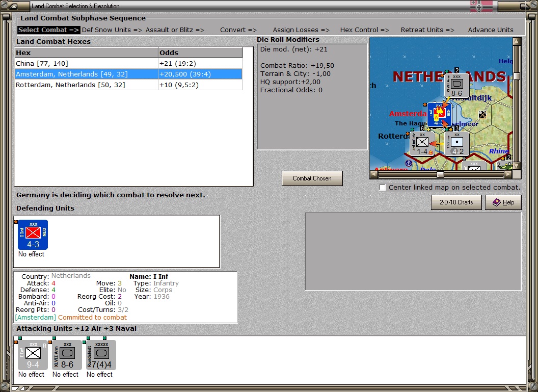Image resolution: width=538 pixels, height=392 pixels.
Task: Click the mine resource icon on the map
Action: tap(482, 115)
